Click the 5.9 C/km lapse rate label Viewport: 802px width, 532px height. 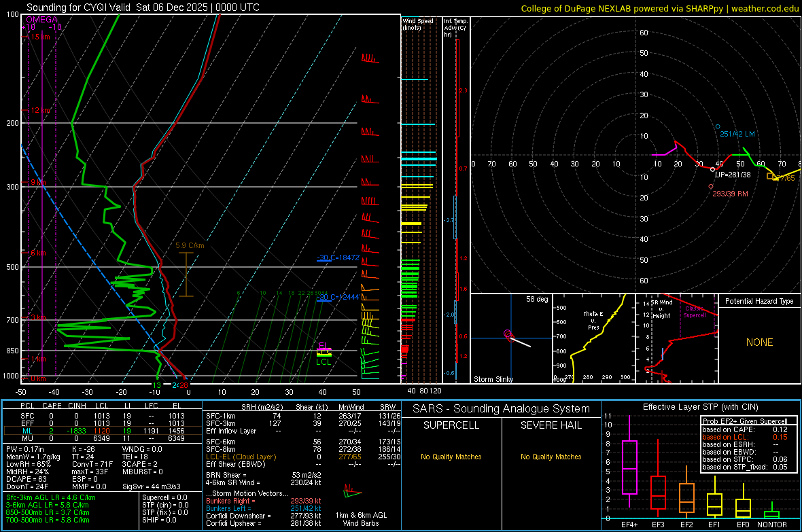click(x=190, y=245)
